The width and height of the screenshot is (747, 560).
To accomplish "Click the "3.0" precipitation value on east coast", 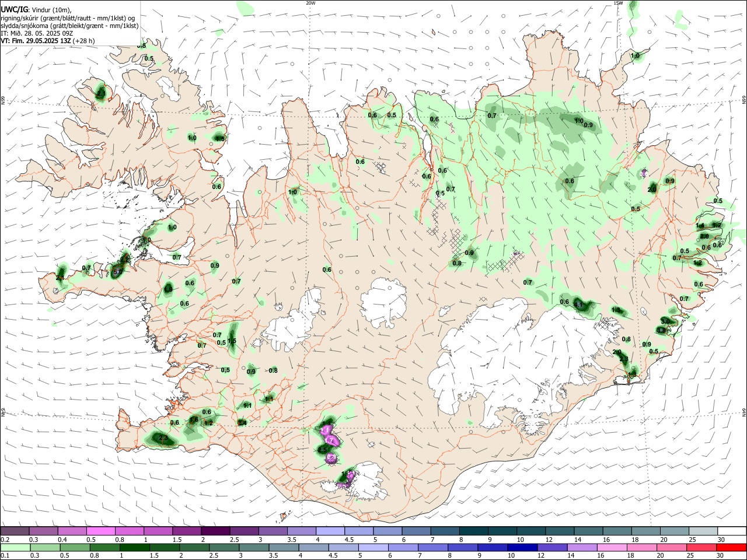I will 665,321.
